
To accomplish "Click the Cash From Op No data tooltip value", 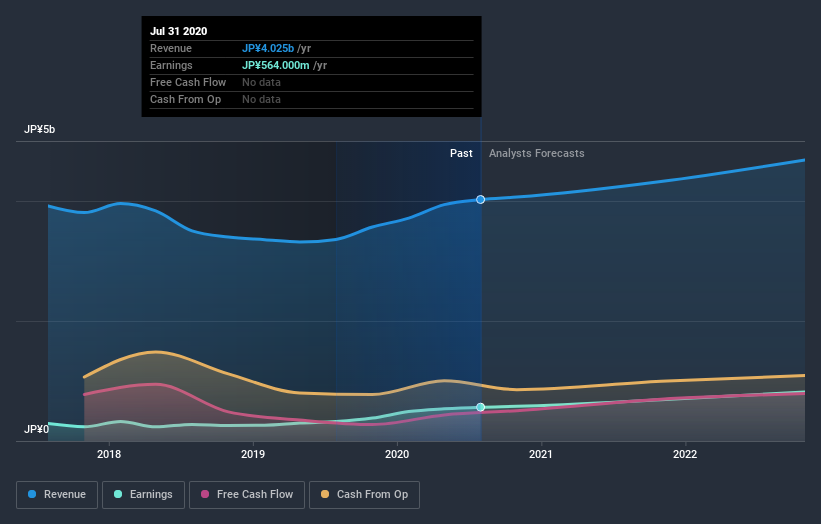I will 261,99.
